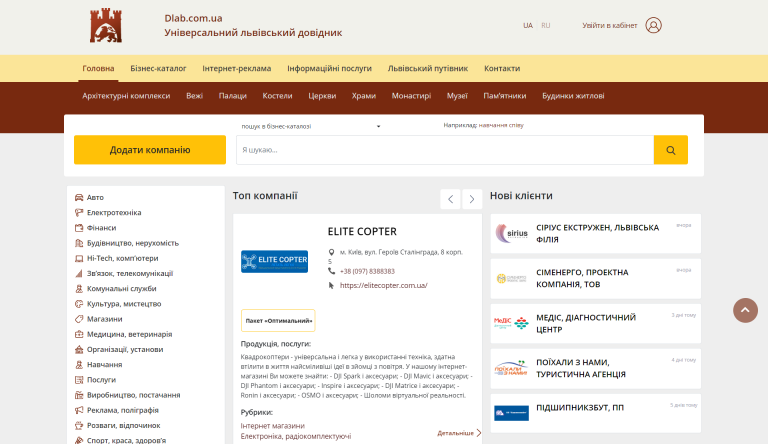This screenshot has width=768, height=444.
Task: Click the 'Пакет «Оптимальний»' badge
Action: (278, 321)
